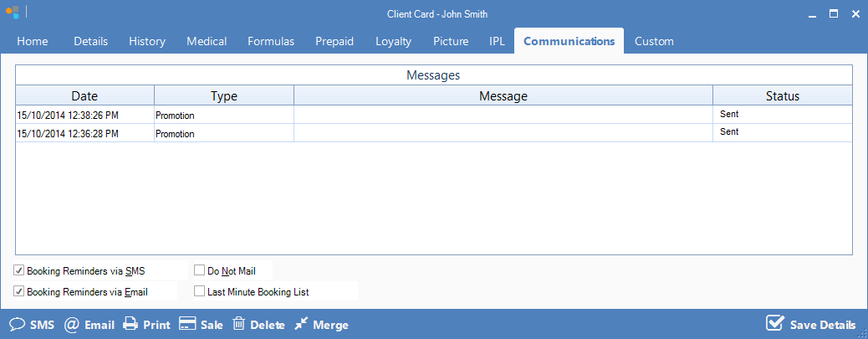This screenshot has height=339, width=868.
Task: Open the IPL tab
Action: click(x=497, y=41)
